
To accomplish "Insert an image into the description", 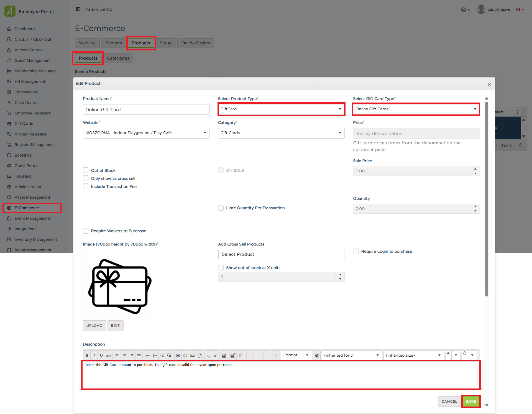I will tap(193, 355).
